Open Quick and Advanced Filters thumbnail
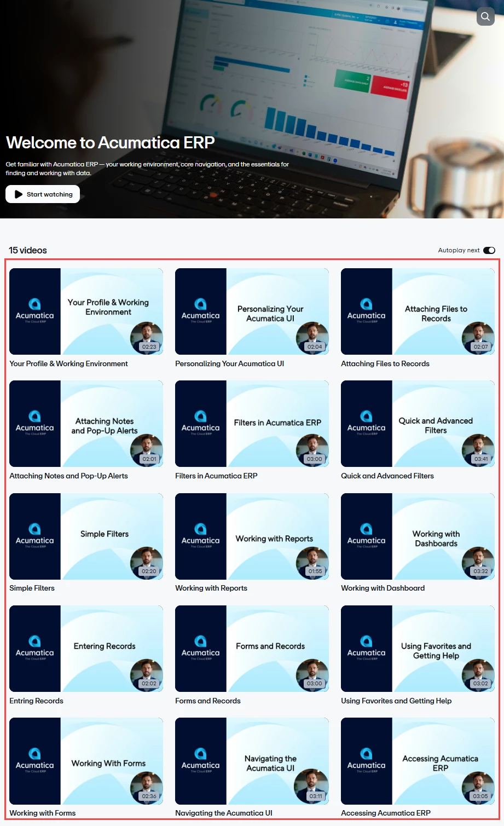This screenshot has height=826, width=504. [x=418, y=424]
